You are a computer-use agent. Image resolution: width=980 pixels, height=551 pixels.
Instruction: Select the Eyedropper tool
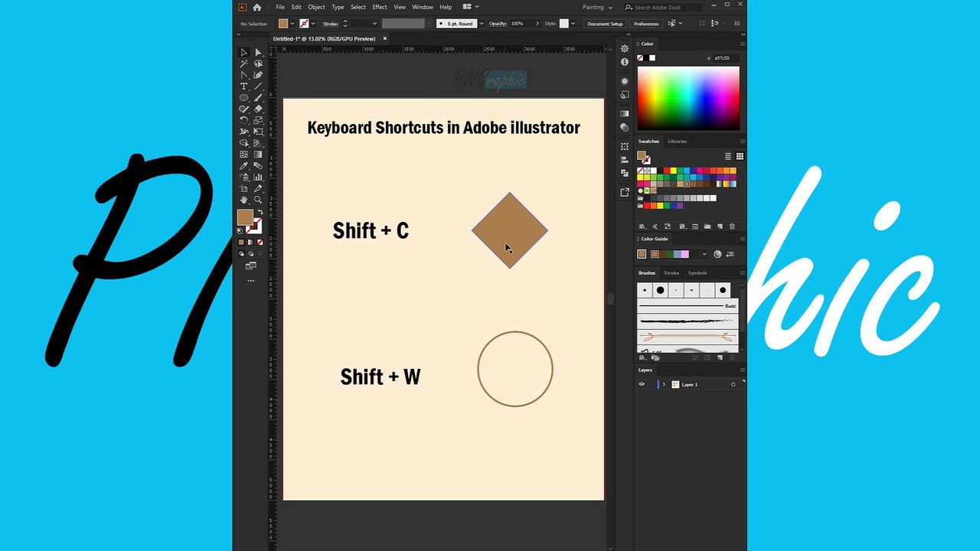click(x=243, y=165)
